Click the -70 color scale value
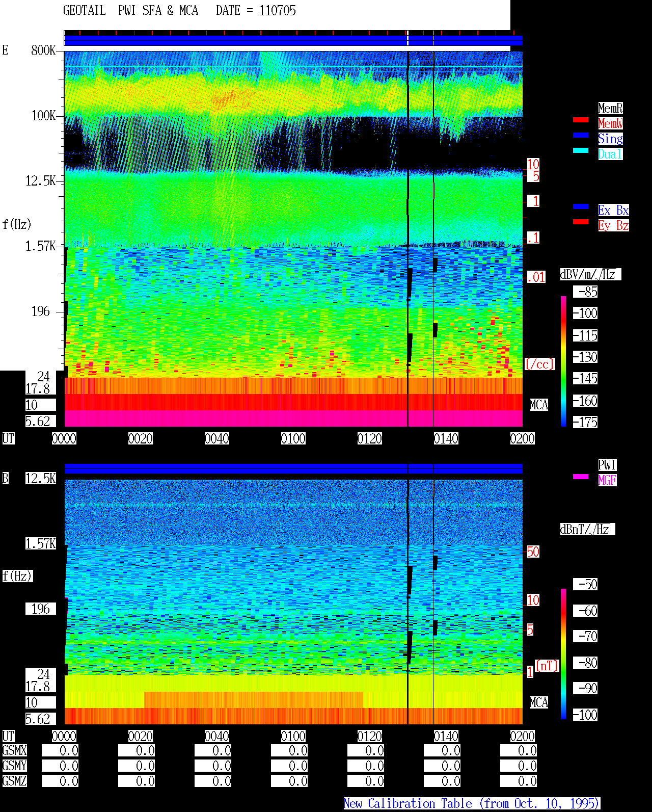This screenshot has width=652, height=812. 586,636
